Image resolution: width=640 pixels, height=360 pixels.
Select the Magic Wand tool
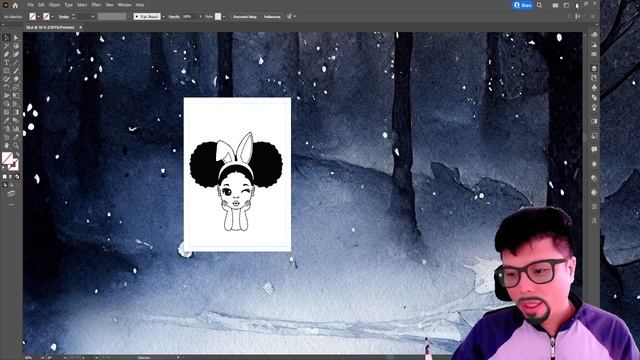7,46
